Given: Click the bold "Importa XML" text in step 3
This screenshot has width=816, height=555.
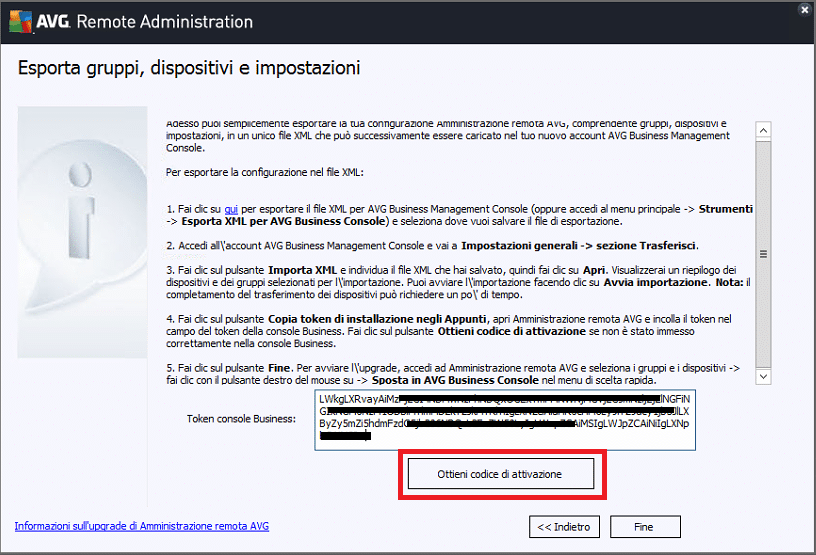Looking at the screenshot, I should pyautogui.click(x=302, y=270).
